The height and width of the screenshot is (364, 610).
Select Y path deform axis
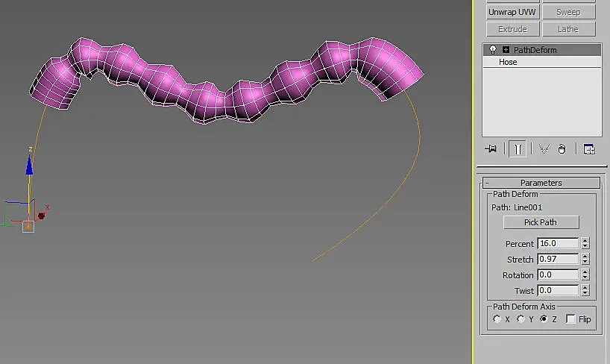521,319
